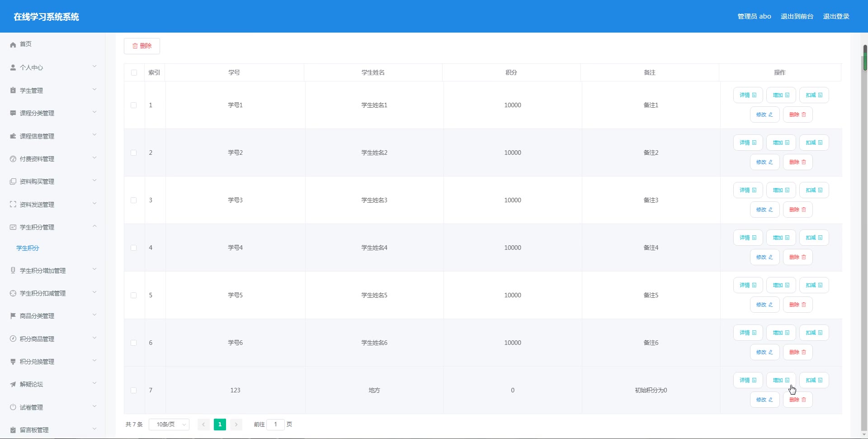Viewport: 868px width, 439px height.
Task: Click the power icon for 试卷管理
Action: point(13,407)
